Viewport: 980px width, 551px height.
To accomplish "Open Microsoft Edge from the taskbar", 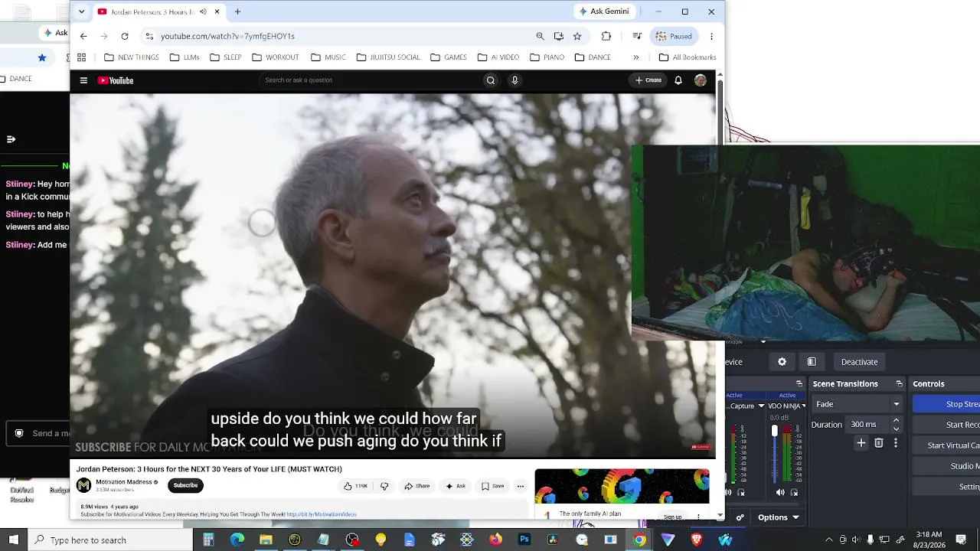I will click(237, 540).
